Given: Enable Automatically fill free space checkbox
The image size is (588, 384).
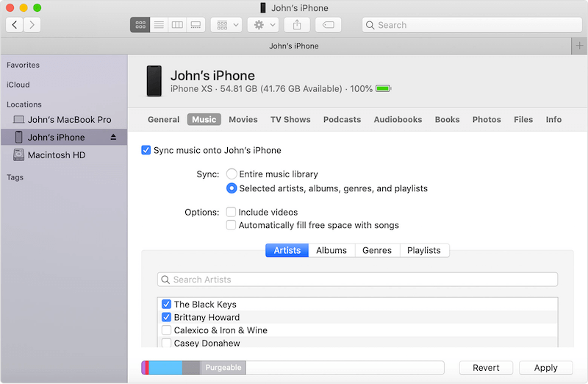Looking at the screenshot, I should point(231,225).
